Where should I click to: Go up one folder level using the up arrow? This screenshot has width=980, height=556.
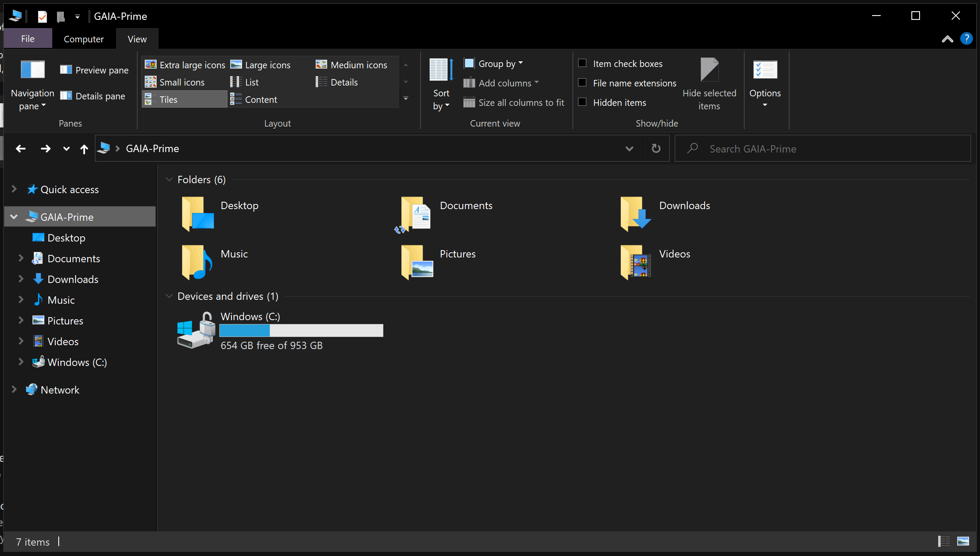[x=84, y=149]
